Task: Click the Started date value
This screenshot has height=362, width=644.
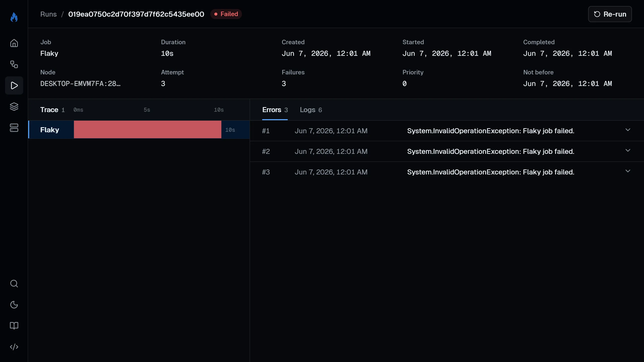Action: point(447,54)
